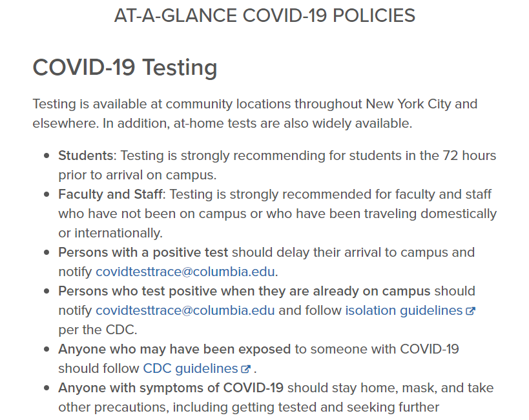Image resolution: width=529 pixels, height=420 pixels.
Task: Click the AT-A-GLANCE COVID-19 POLICIES title
Action: click(265, 15)
